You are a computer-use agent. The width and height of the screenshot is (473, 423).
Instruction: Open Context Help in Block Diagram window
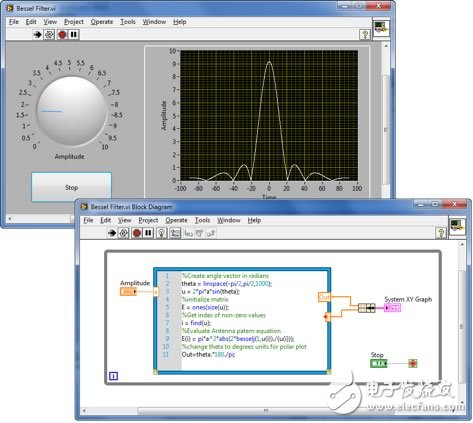[x=441, y=233]
